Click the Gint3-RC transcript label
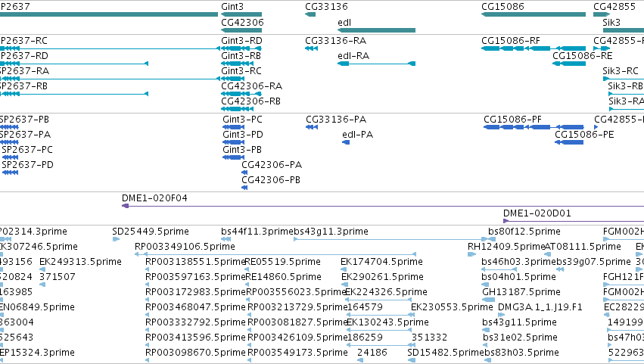Viewport: 644px width, 364px height. 241,70
